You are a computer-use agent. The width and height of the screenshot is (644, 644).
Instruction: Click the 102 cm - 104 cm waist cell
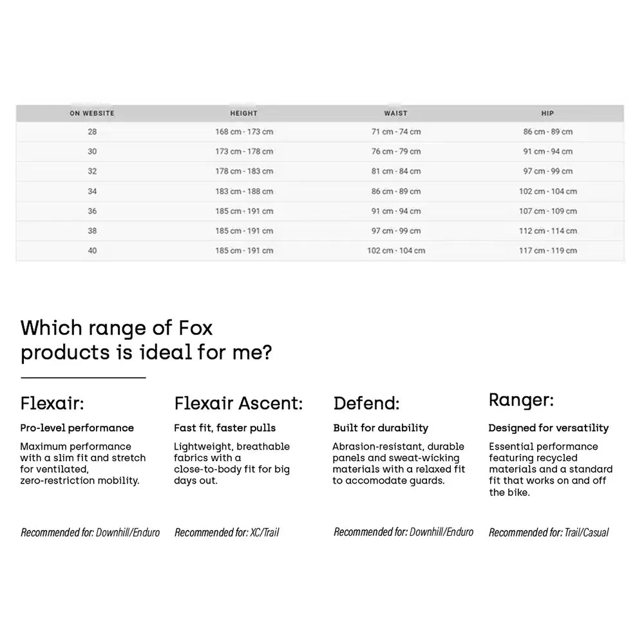(396, 251)
